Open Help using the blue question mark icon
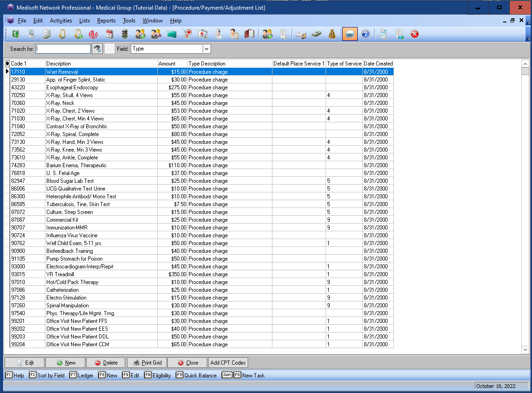532x393 pixels. pyautogui.click(x=365, y=33)
